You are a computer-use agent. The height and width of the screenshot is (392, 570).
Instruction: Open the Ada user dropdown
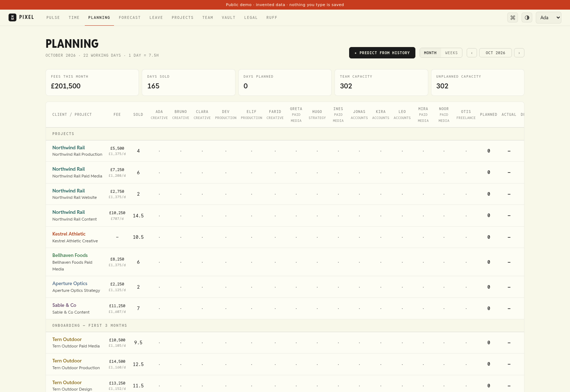click(549, 17)
